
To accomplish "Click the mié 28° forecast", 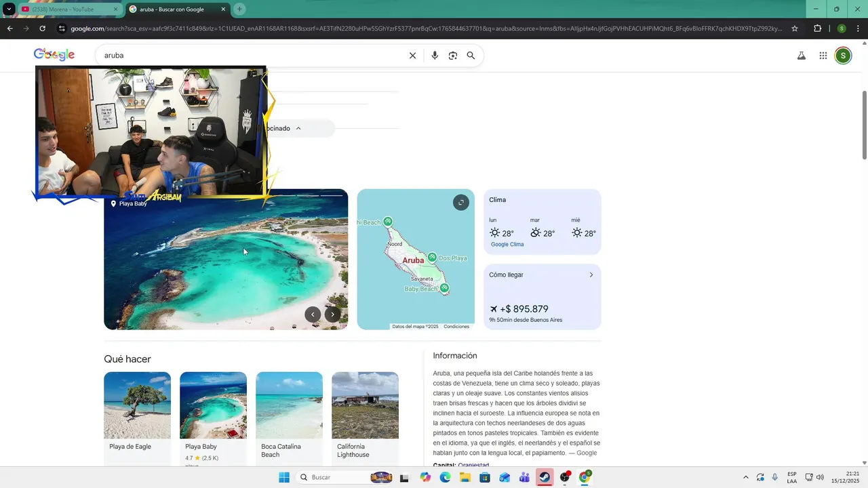I will point(583,228).
